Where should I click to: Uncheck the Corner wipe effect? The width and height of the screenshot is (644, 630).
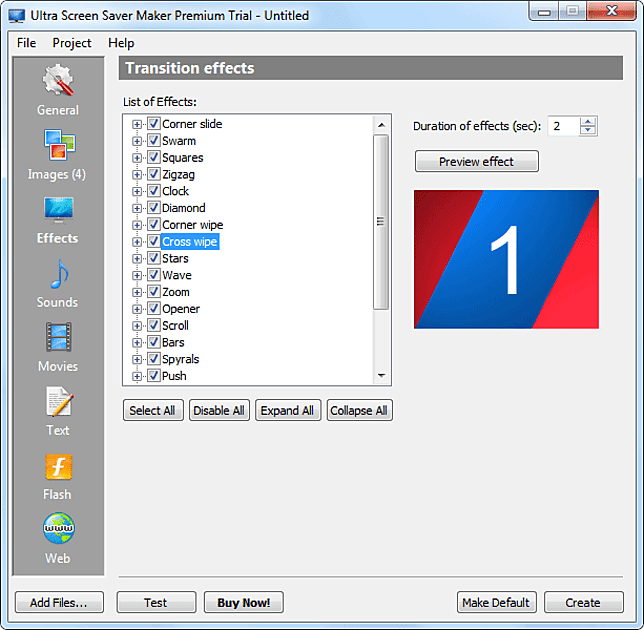pyautogui.click(x=154, y=224)
